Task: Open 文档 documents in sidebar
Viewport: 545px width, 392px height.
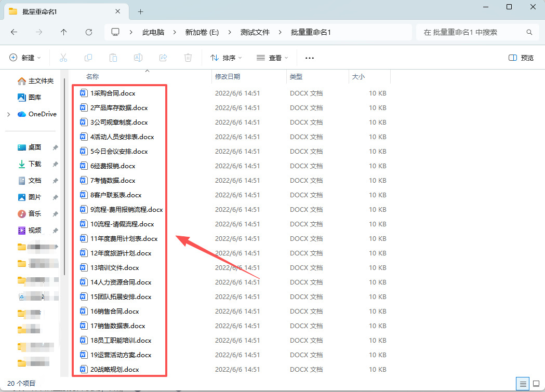Action: coord(29,181)
